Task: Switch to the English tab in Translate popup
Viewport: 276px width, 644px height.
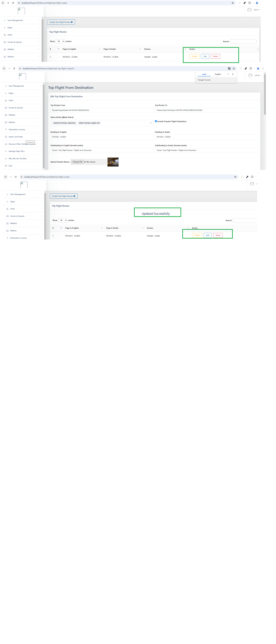Action: tap(217, 74)
